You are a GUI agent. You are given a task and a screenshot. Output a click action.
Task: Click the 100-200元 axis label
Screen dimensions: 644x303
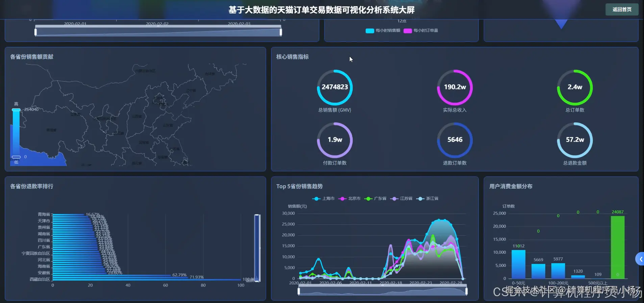pos(558,283)
